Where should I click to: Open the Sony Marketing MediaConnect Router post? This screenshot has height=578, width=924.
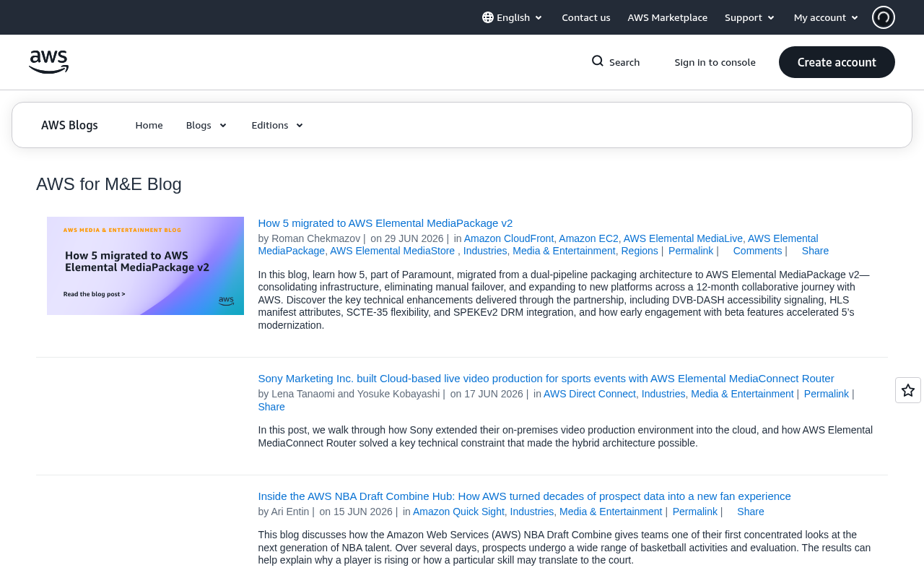coord(546,379)
